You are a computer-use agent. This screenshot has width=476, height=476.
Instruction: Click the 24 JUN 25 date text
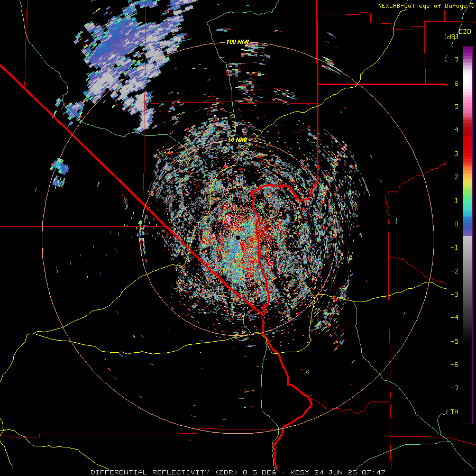pos(336,472)
